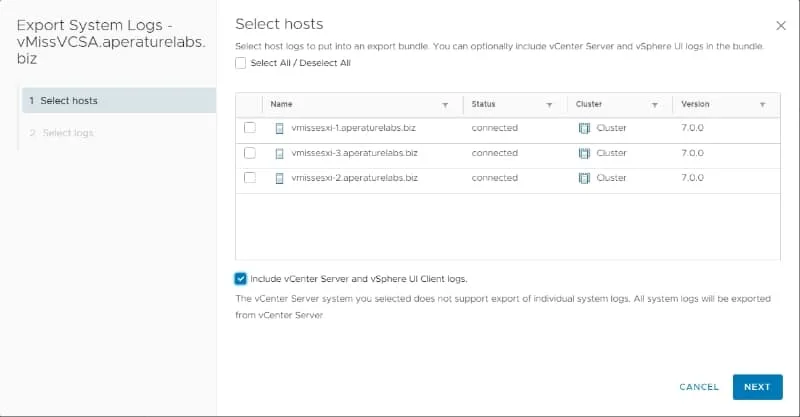Open the Status column filter
Image resolution: width=800 pixels, height=417 pixels.
pos(549,105)
